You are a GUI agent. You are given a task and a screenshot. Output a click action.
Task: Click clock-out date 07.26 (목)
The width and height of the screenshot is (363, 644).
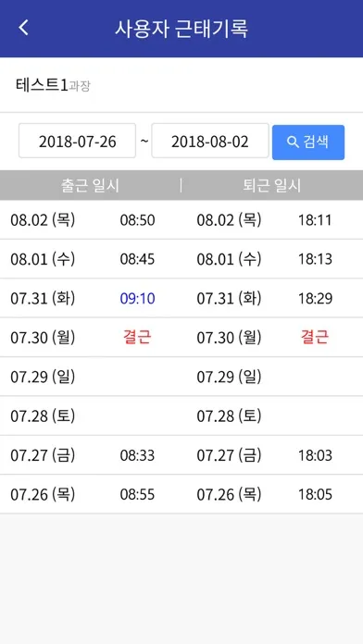coord(229,494)
